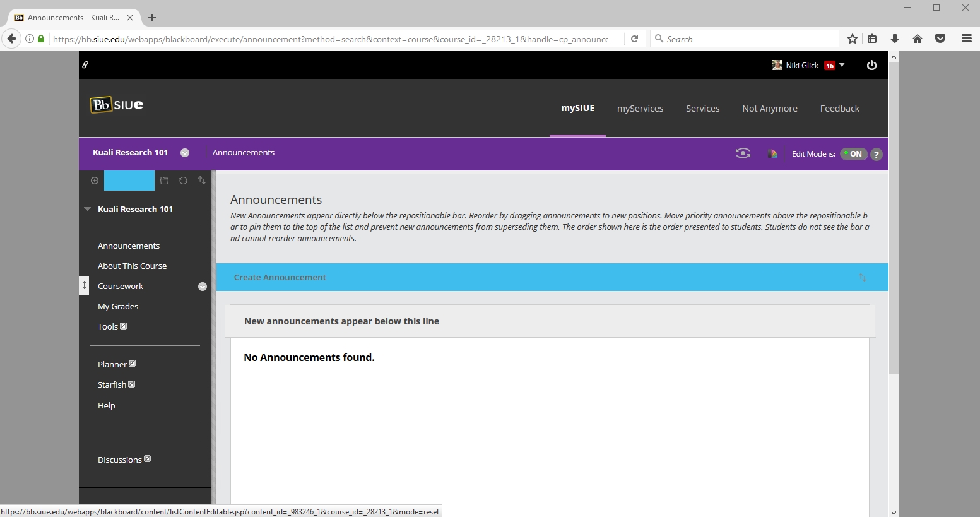The image size is (980, 517).
Task: Open Niki Glick user menu arrow
Action: click(842, 65)
